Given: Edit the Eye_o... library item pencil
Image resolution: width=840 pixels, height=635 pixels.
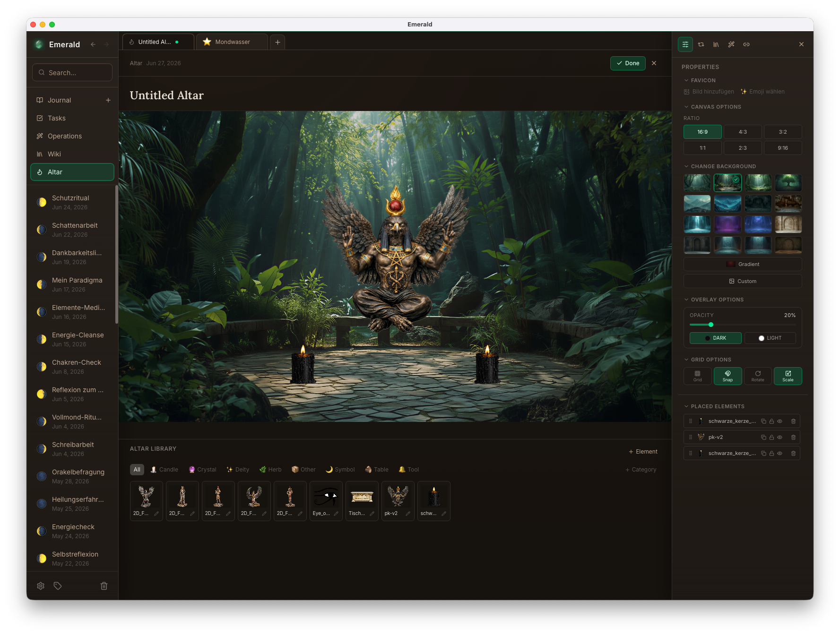Looking at the screenshot, I should click(x=336, y=514).
